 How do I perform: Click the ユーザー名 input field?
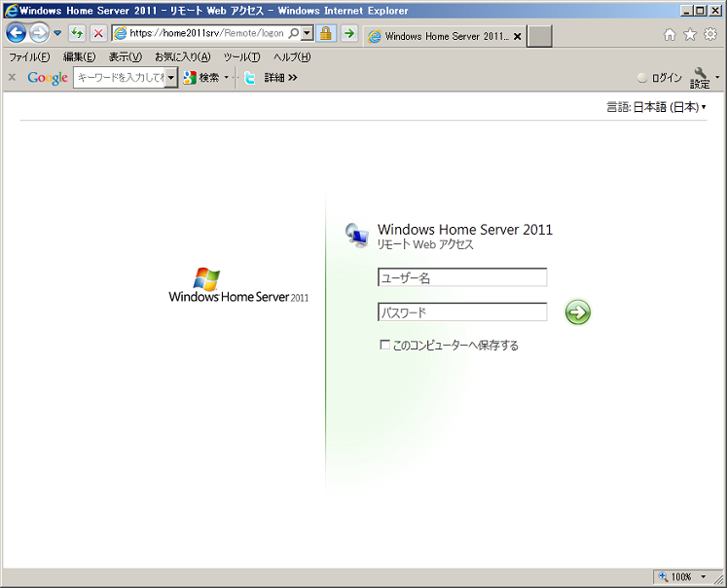click(462, 278)
